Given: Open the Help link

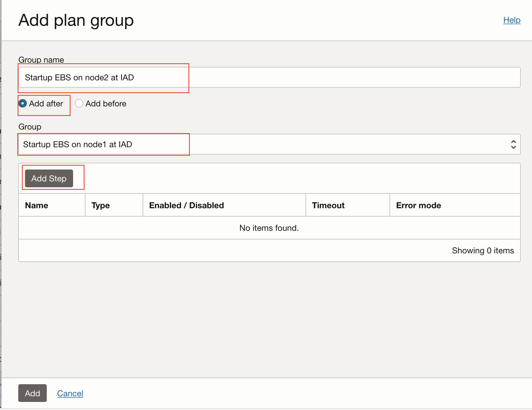Looking at the screenshot, I should coord(512,20).
